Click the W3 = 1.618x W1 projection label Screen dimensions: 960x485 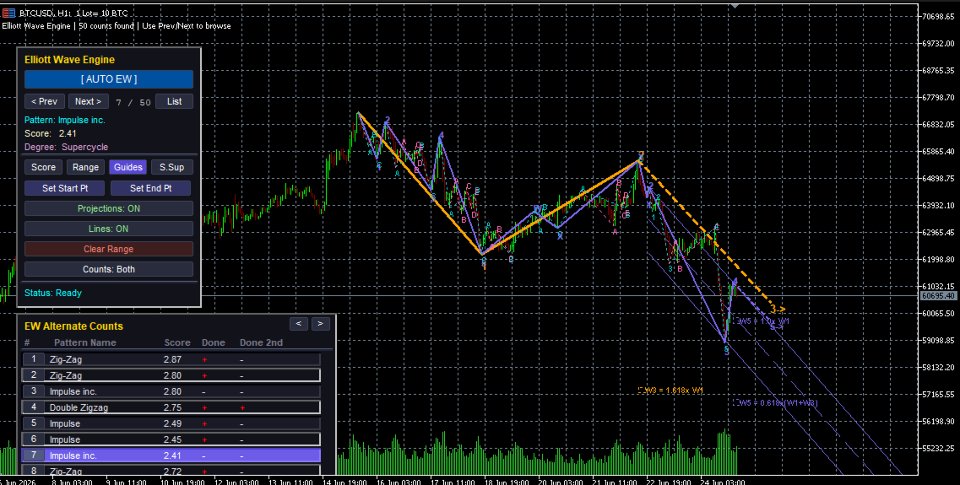tap(673, 390)
